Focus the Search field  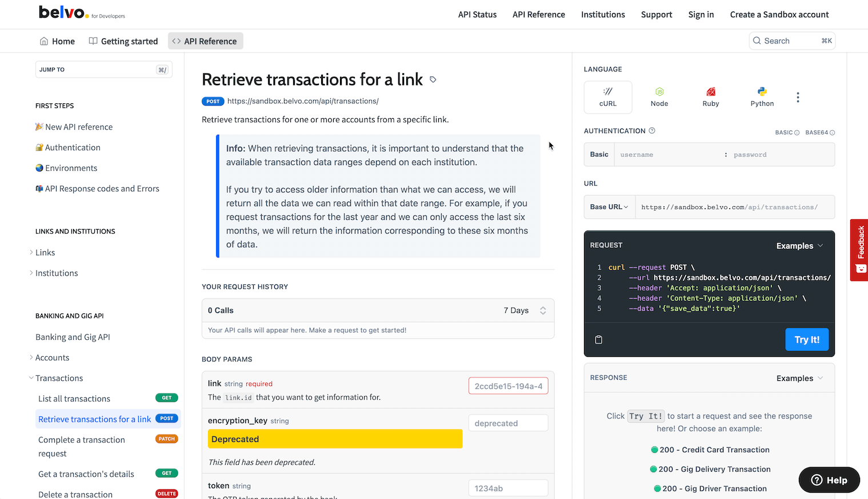[792, 41]
